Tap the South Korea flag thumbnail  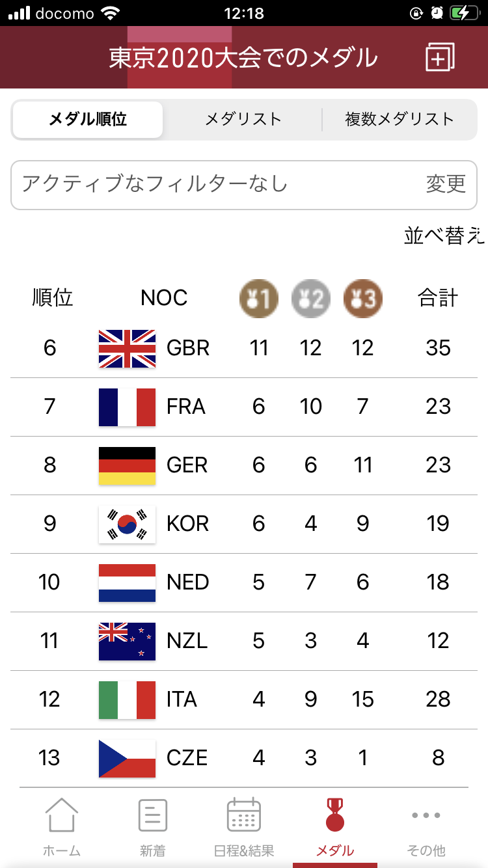pyautogui.click(x=127, y=524)
